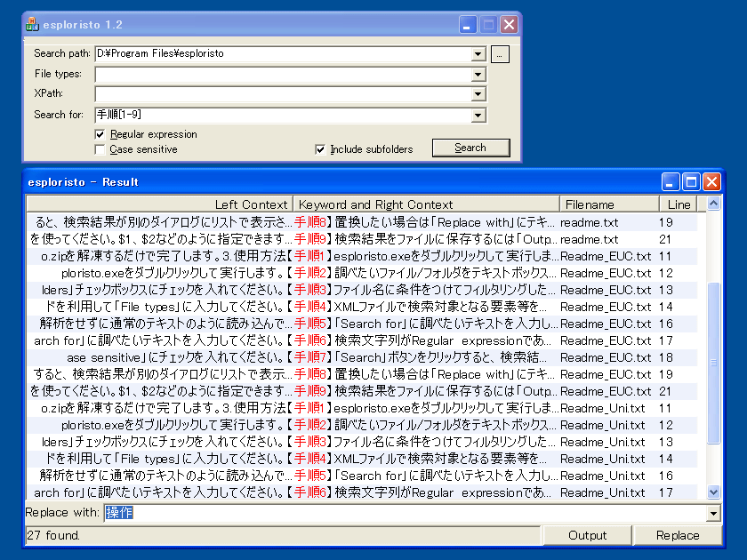This screenshot has height=560, width=747.
Task: Select Readme_Uni.txt line 13 result row
Action: pos(362,442)
